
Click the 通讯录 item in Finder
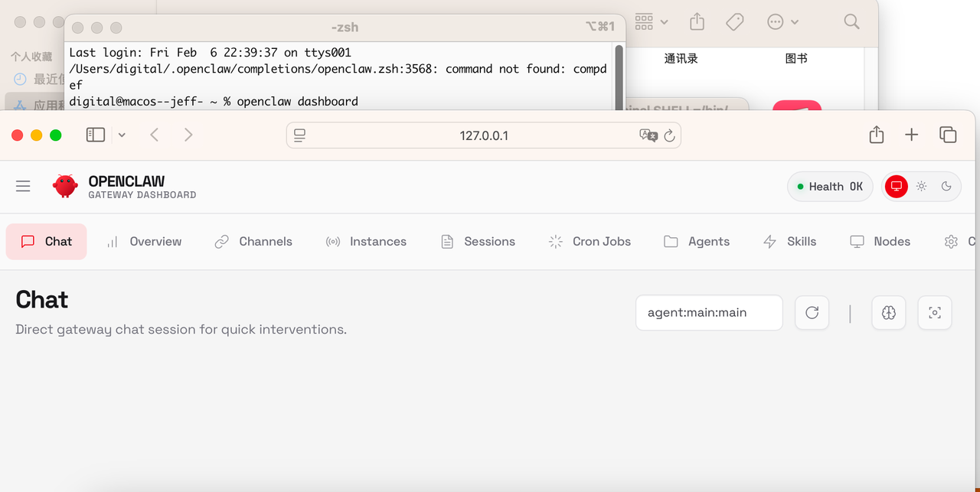681,59
